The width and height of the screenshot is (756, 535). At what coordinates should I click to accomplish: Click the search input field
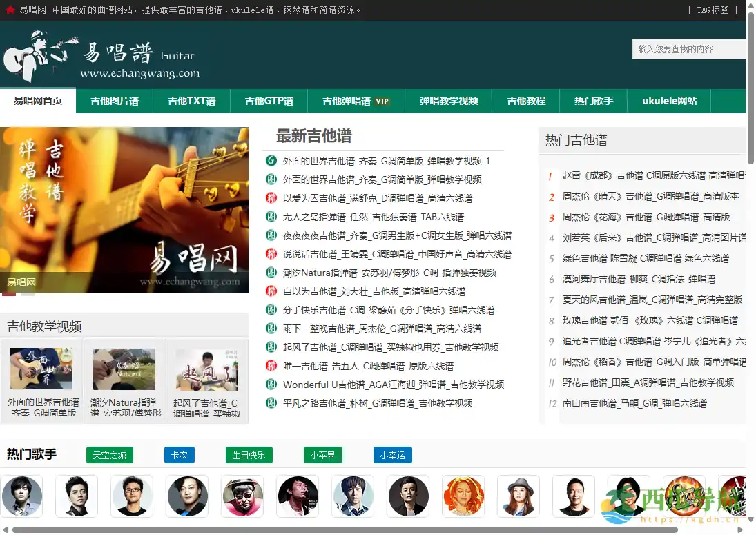tap(690, 49)
